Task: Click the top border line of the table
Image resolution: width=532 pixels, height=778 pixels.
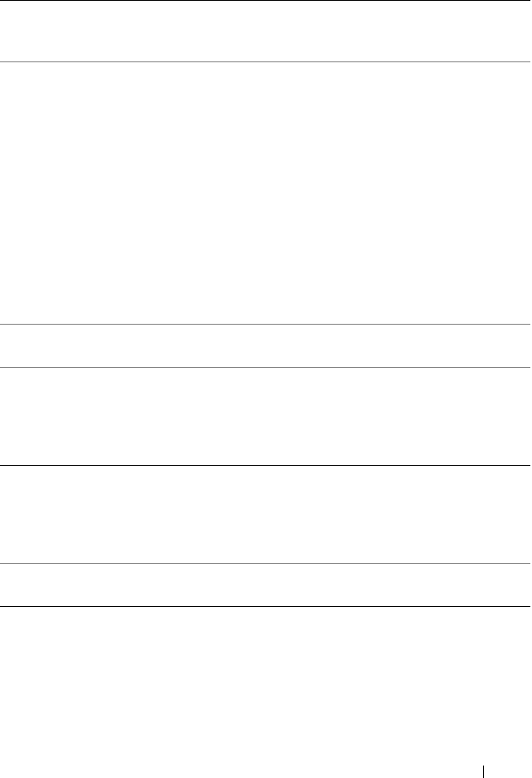Action: (266, 1)
